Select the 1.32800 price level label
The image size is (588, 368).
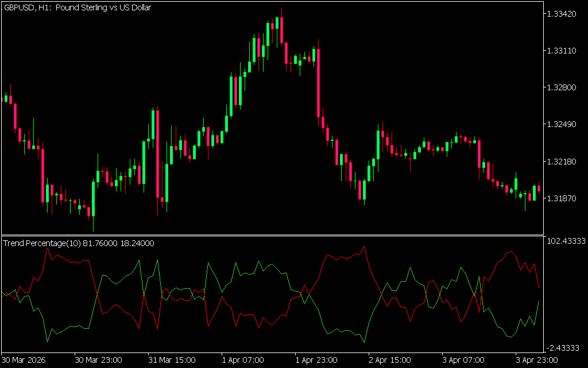pos(563,87)
